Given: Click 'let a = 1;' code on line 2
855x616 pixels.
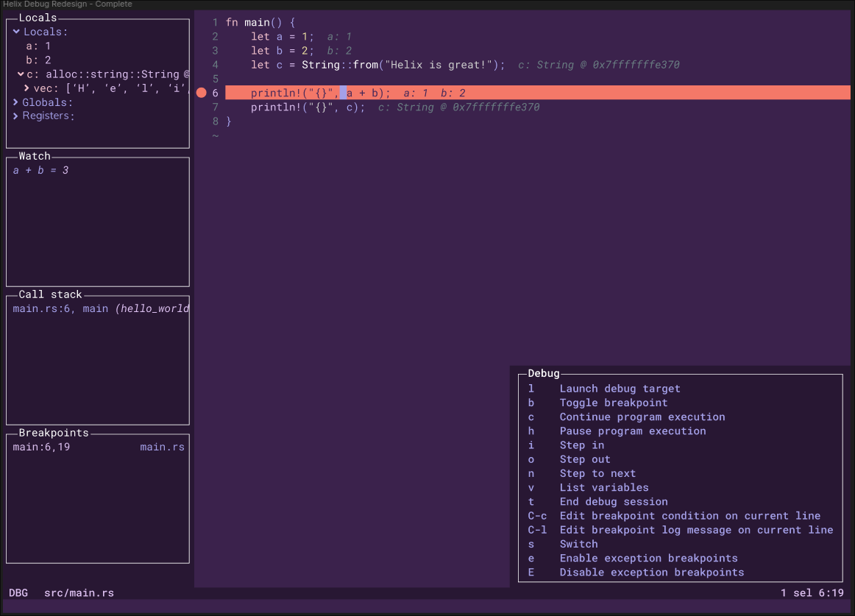Looking at the screenshot, I should click(283, 37).
